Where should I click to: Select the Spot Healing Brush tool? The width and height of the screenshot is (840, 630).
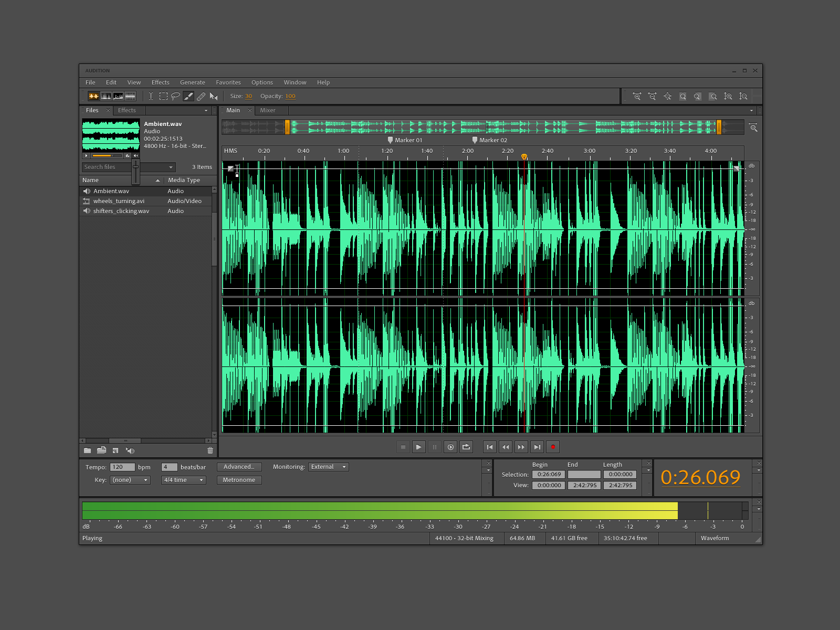tap(201, 96)
